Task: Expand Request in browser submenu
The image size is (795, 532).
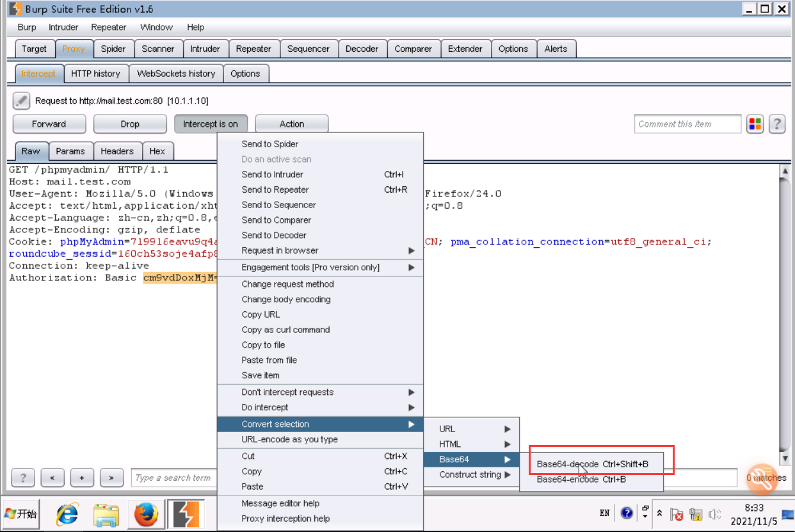Action: [320, 250]
